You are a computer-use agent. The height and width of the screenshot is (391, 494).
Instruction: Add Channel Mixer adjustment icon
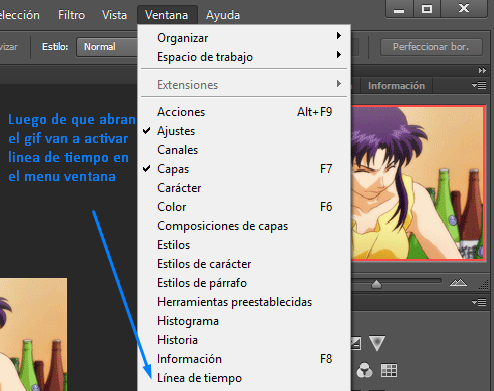[364, 370]
